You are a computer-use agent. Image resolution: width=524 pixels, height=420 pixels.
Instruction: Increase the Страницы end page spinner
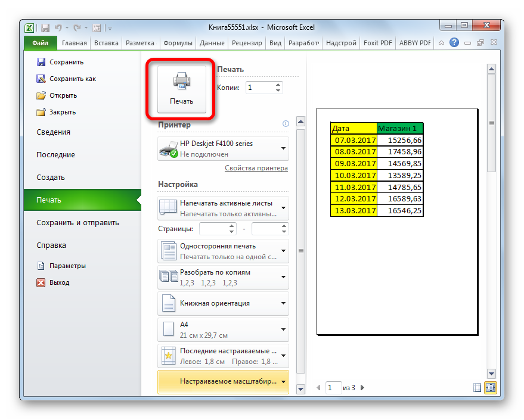coord(284,226)
